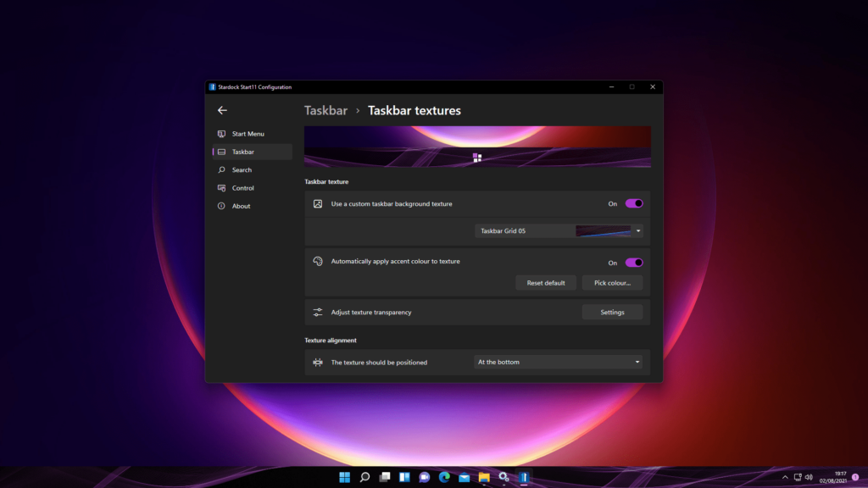Image resolution: width=868 pixels, height=488 pixels.
Task: Launch File Explorer from the taskbar
Action: tap(484, 477)
